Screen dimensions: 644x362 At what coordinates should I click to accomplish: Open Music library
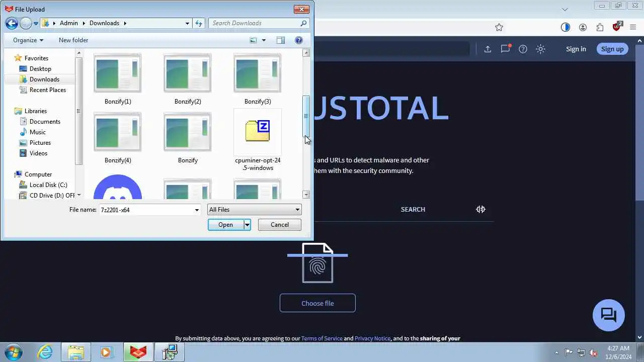38,132
